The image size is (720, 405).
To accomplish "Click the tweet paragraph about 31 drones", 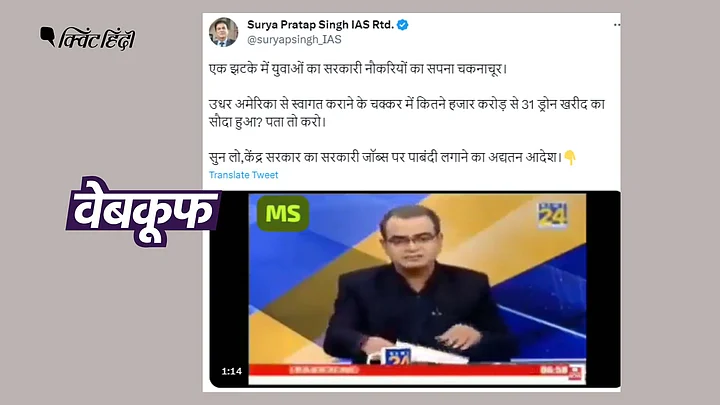I will [407, 113].
